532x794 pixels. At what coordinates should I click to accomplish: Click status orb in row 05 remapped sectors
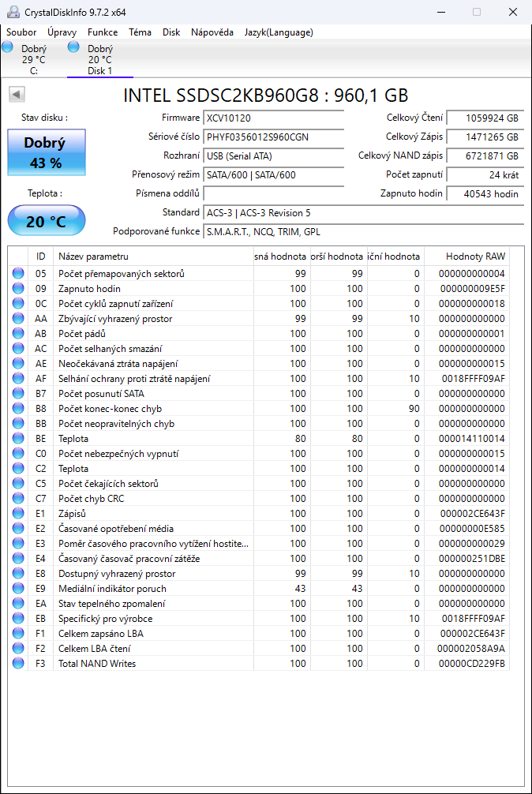click(18, 273)
